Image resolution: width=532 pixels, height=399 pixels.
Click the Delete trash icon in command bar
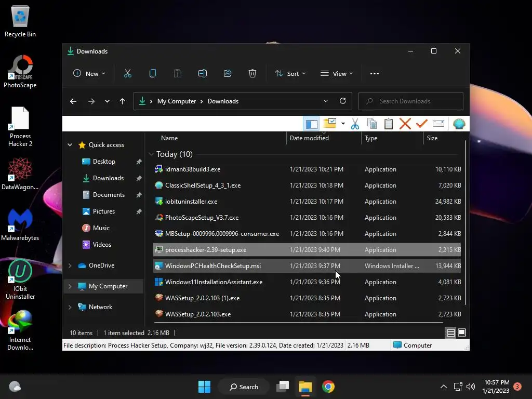click(x=252, y=73)
